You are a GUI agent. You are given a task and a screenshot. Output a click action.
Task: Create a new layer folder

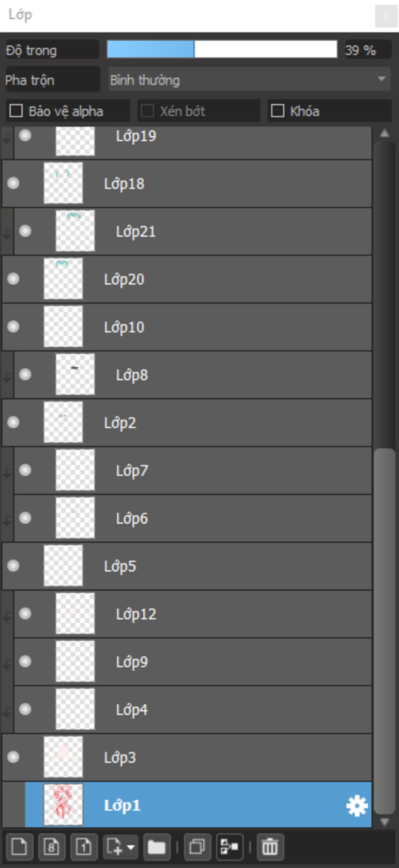tap(157, 847)
